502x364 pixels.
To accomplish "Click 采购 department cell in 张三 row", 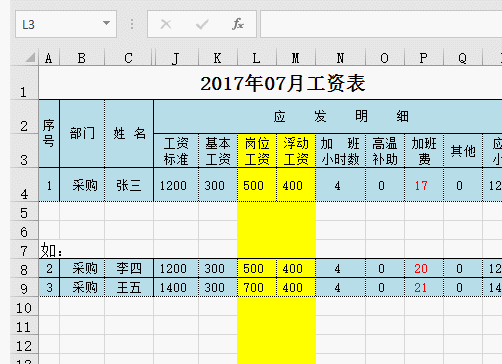I will point(82,185).
